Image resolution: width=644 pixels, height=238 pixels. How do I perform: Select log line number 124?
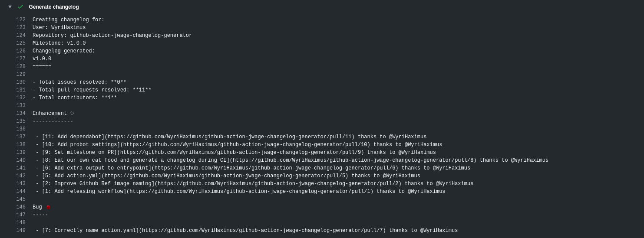[21, 36]
